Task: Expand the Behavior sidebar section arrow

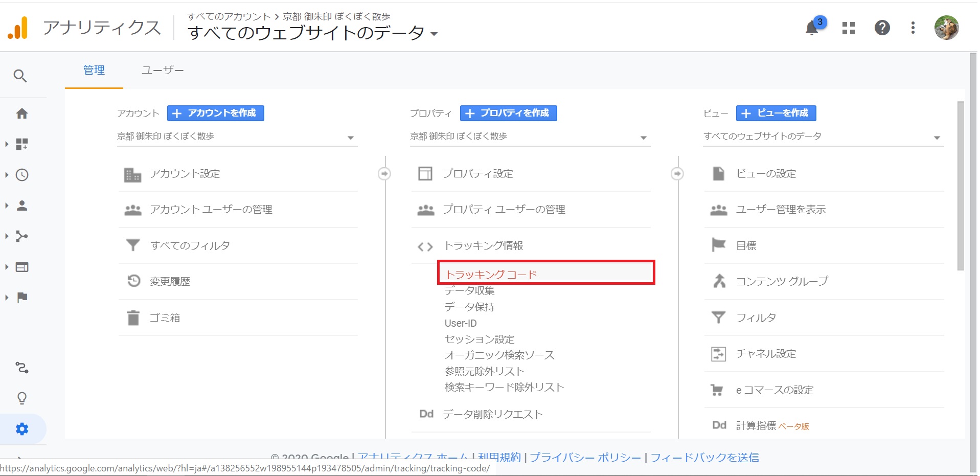Action: pos(7,267)
